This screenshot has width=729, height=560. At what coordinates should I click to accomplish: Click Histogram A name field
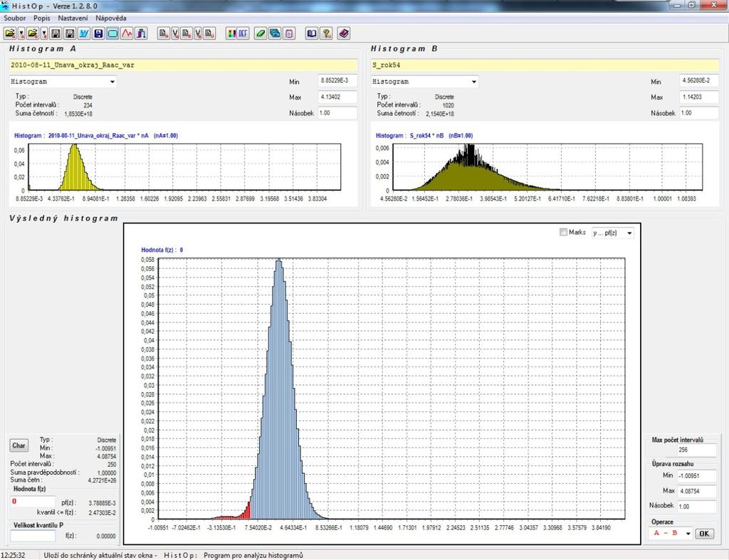183,65
